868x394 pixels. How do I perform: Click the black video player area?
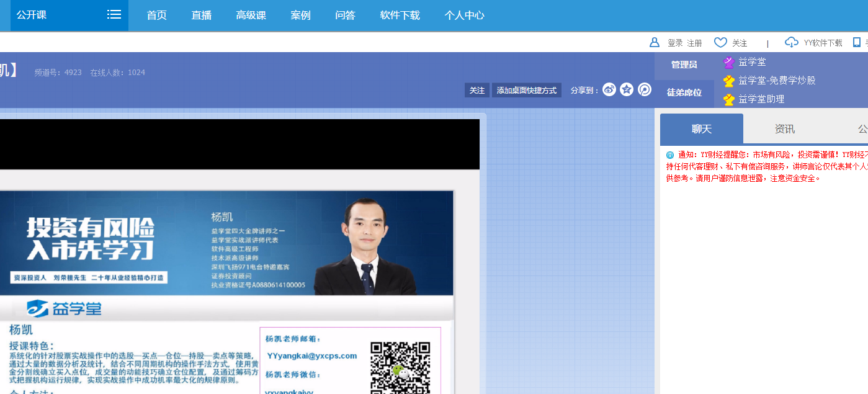tap(239, 145)
